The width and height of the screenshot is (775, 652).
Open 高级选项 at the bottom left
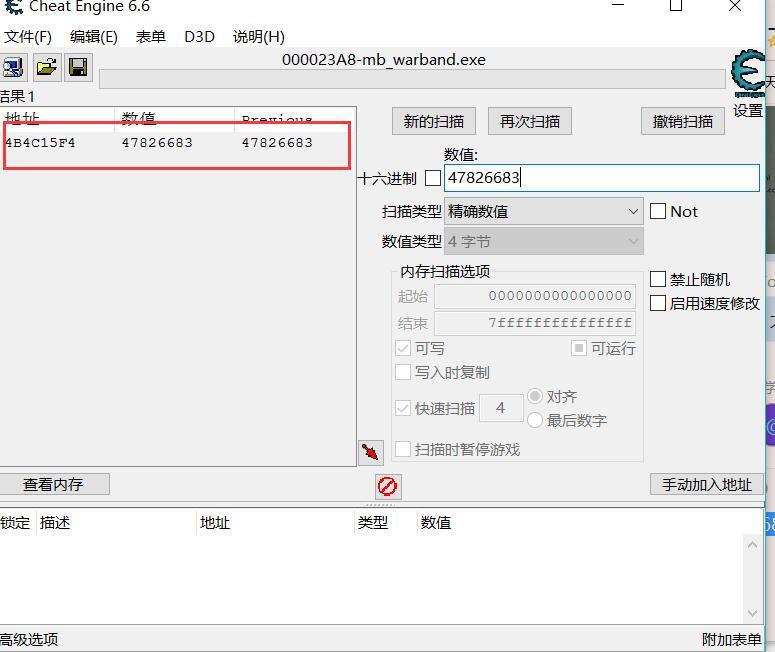point(29,639)
